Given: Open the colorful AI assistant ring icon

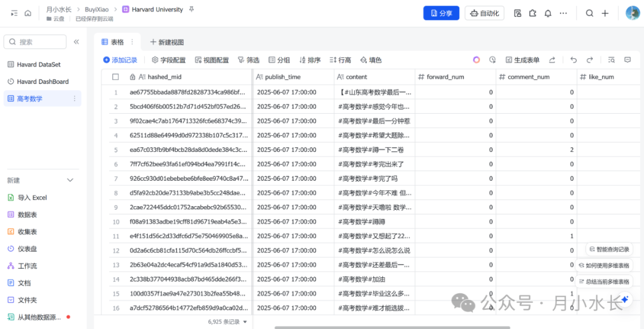Looking at the screenshot, I should pos(476,60).
